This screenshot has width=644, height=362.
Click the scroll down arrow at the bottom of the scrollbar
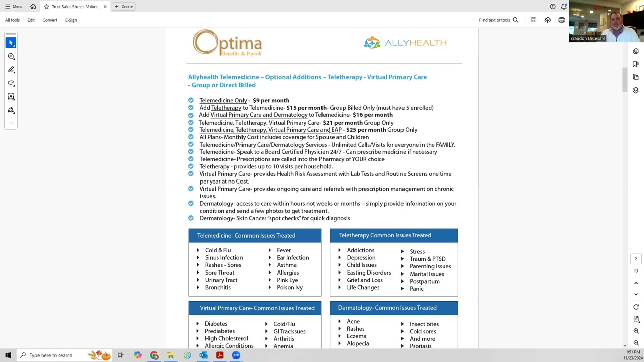[x=625, y=345]
